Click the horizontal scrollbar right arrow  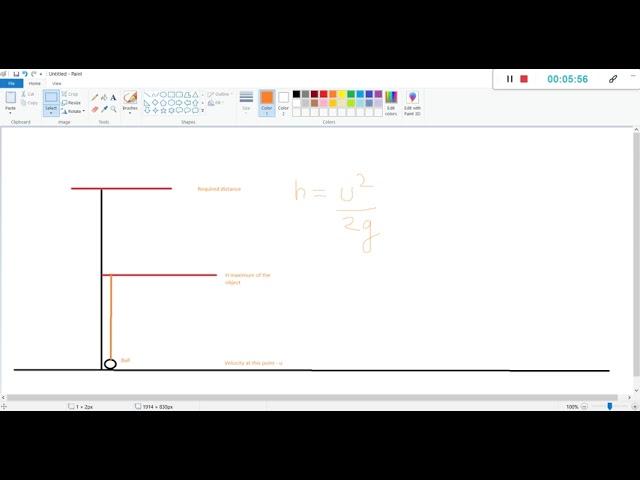(629, 398)
